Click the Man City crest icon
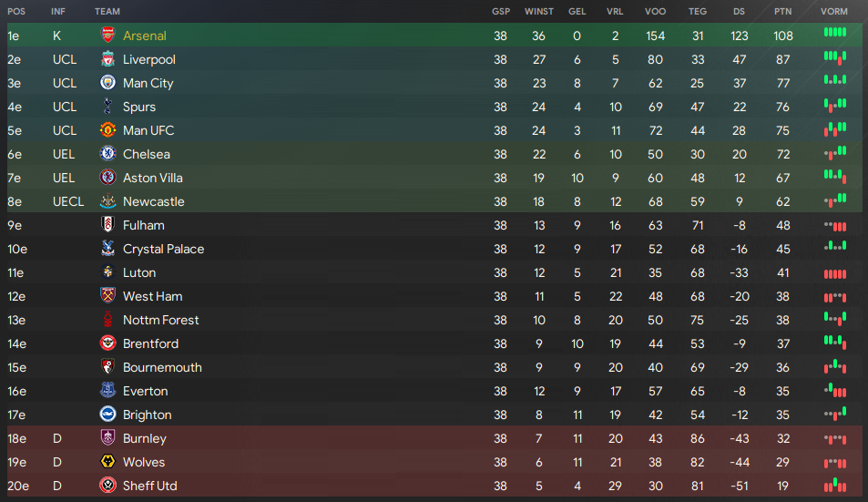 tap(107, 83)
